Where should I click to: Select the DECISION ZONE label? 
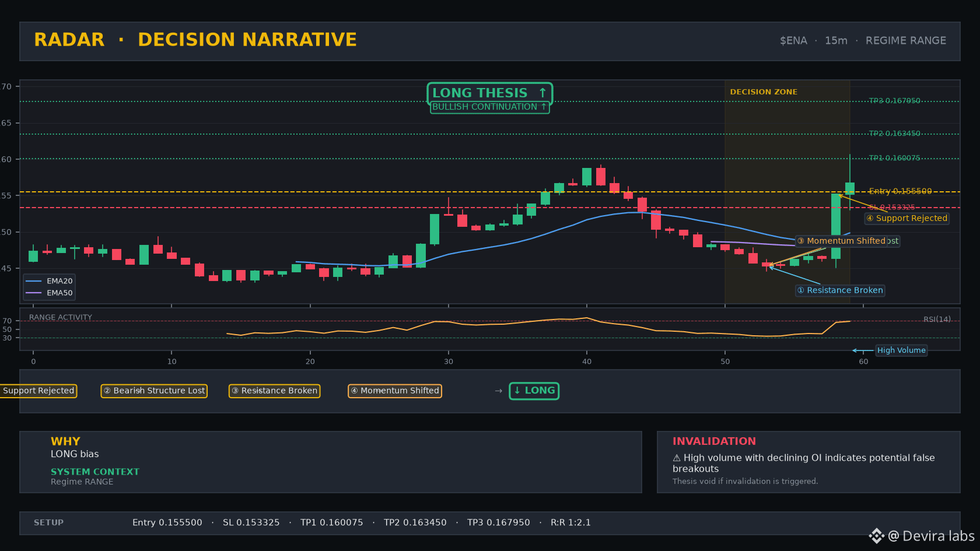[764, 92]
